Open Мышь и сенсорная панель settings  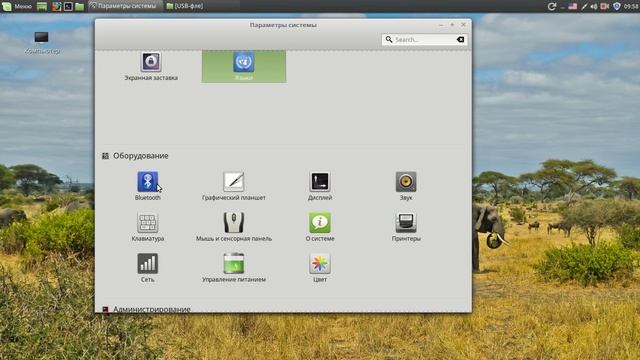234,227
